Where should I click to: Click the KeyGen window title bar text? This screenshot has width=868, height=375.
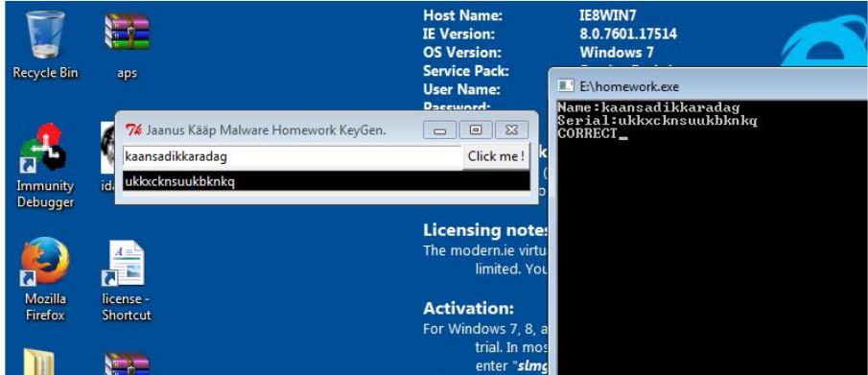point(266,130)
